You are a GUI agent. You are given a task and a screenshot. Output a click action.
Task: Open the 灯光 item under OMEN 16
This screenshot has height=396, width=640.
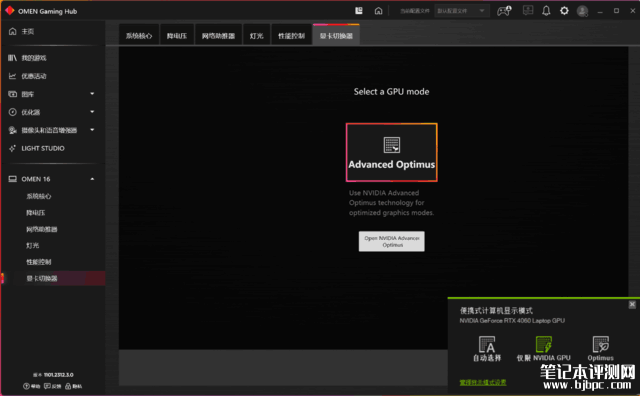(x=33, y=245)
